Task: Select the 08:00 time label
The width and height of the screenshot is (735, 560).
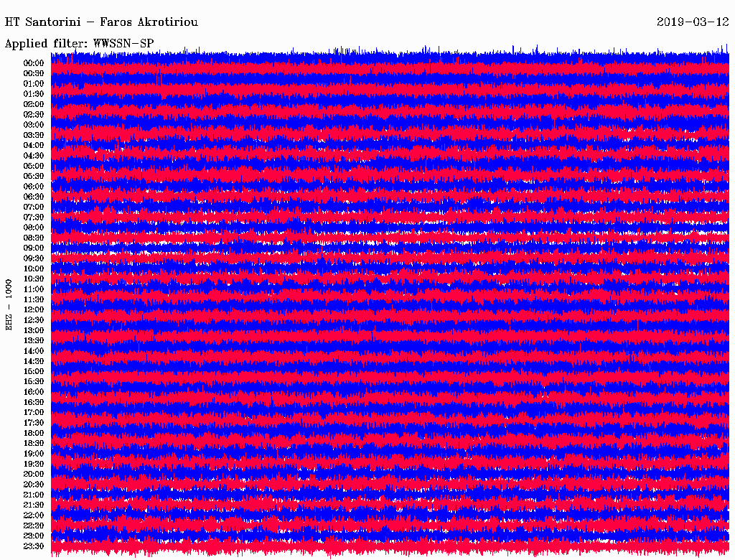Action: tap(34, 228)
